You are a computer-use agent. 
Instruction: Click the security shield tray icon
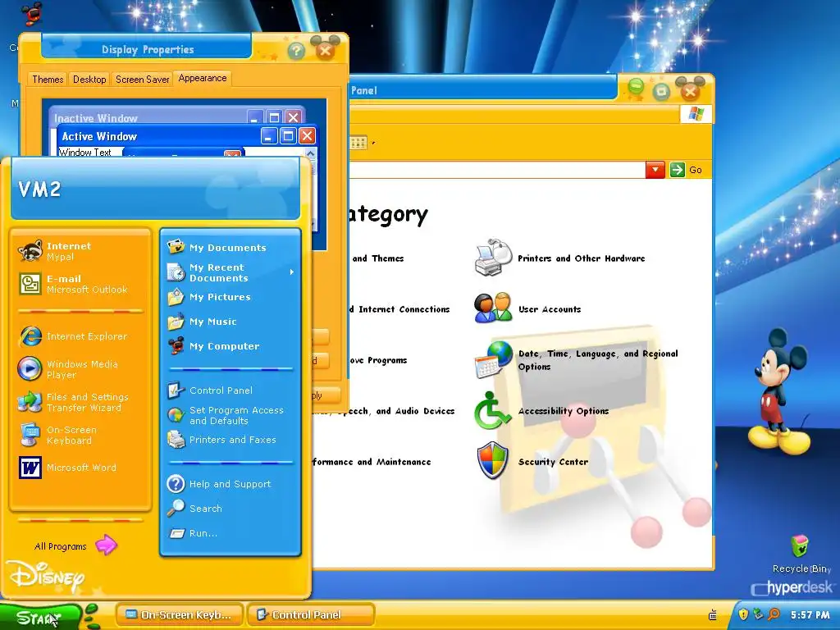(x=743, y=614)
